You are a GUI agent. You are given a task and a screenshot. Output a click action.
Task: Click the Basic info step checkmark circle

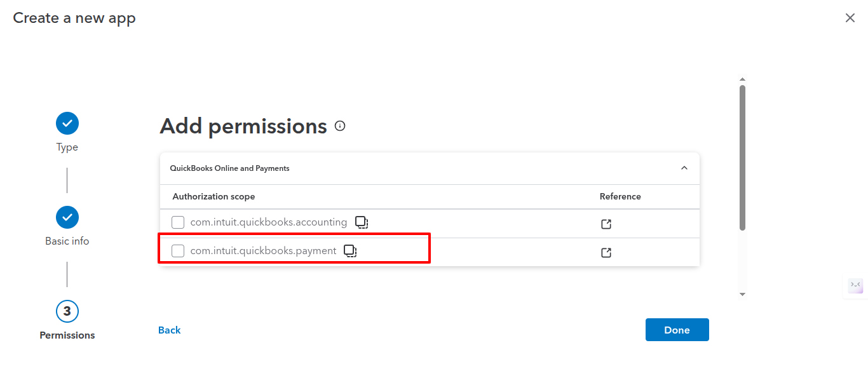(x=67, y=217)
